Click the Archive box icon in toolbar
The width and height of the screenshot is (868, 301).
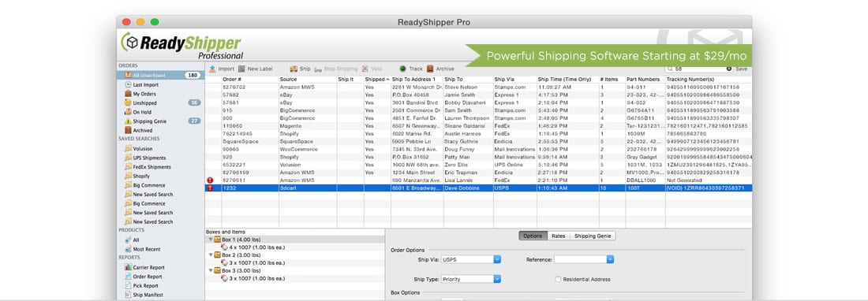click(429, 69)
